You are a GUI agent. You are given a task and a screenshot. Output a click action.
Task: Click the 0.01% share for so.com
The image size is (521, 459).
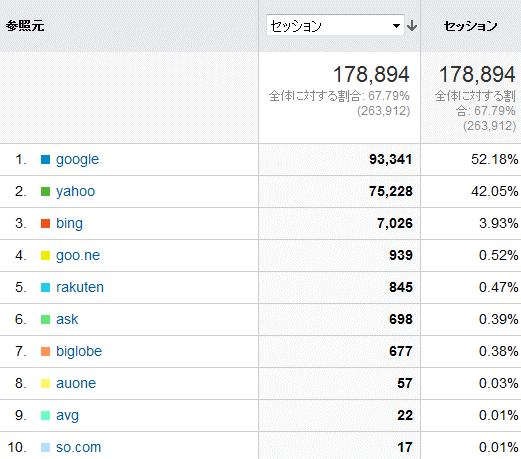pos(499,447)
